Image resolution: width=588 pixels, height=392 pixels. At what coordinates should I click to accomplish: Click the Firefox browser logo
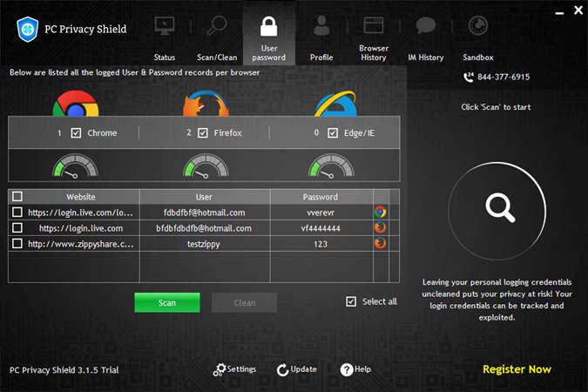[x=206, y=104]
